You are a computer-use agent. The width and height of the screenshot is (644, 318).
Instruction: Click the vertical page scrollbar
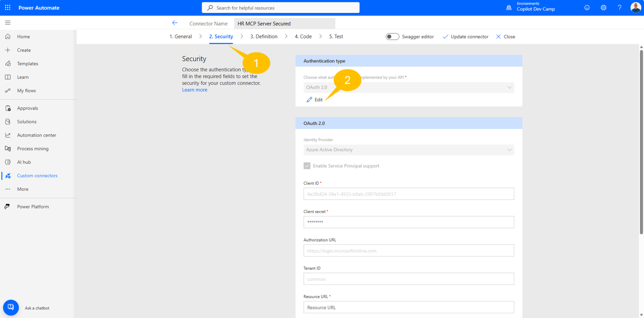coord(641,141)
